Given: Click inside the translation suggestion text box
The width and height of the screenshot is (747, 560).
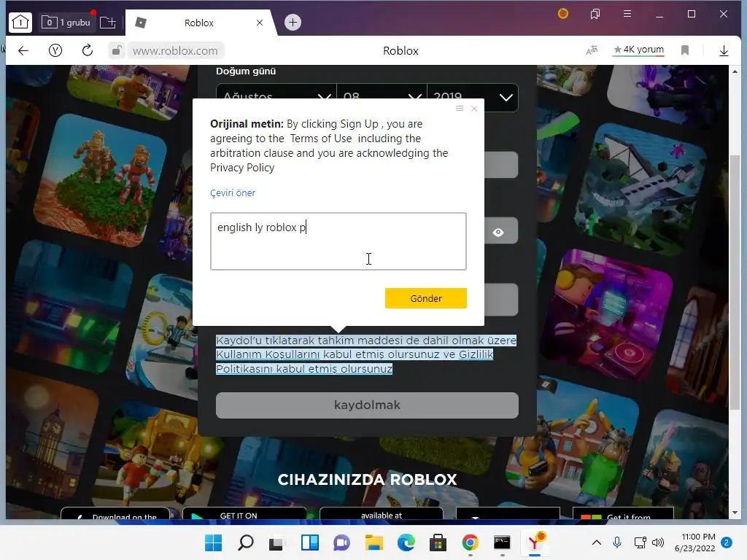Looking at the screenshot, I should point(338,241).
